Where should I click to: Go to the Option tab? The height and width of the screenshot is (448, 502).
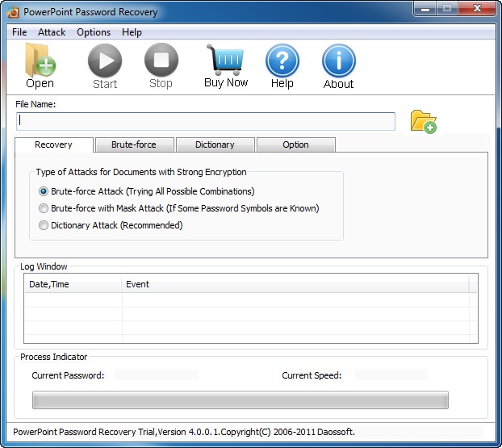point(295,145)
